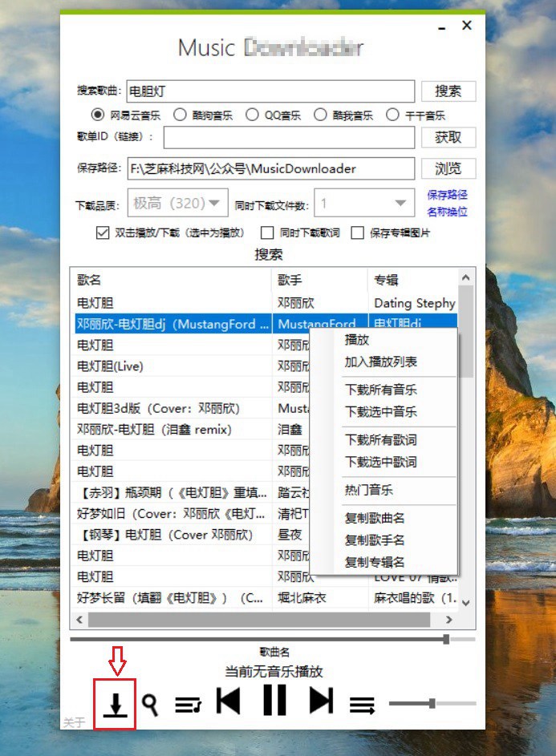Viewport: 556px width, 756px height.
Task: Open the 关于 about link
Action: tap(74, 722)
